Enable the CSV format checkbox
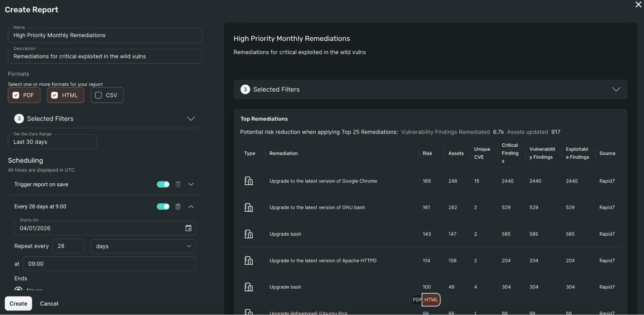Screen dimensions: 644x315 98,95
